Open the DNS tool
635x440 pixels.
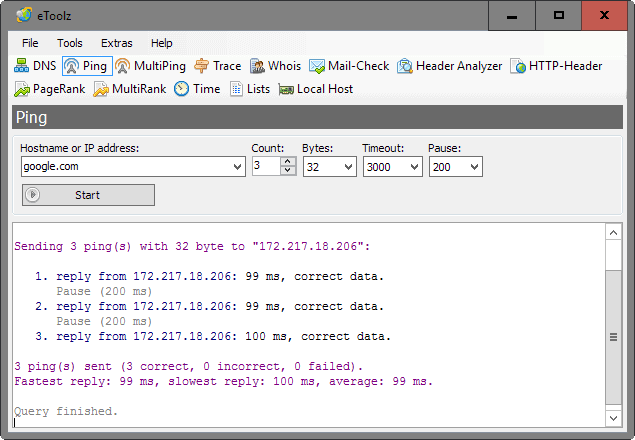point(35,66)
